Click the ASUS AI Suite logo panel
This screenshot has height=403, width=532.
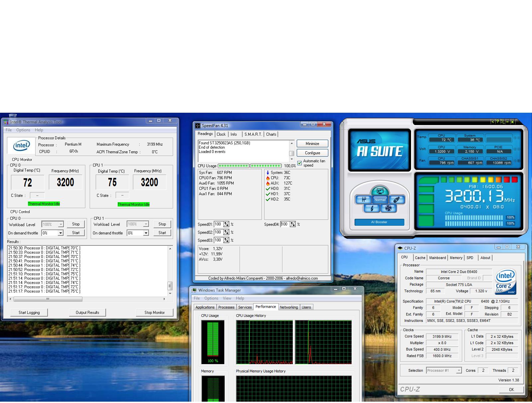coord(379,150)
